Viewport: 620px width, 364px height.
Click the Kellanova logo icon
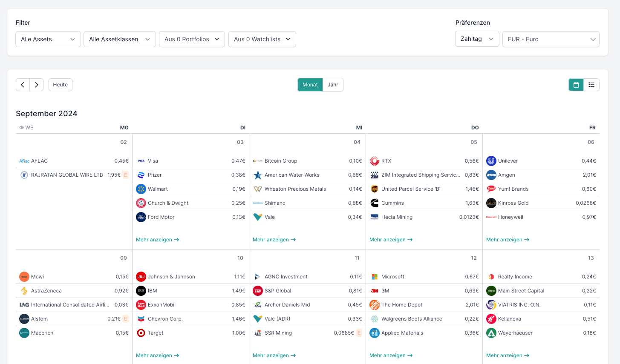[x=491, y=319]
